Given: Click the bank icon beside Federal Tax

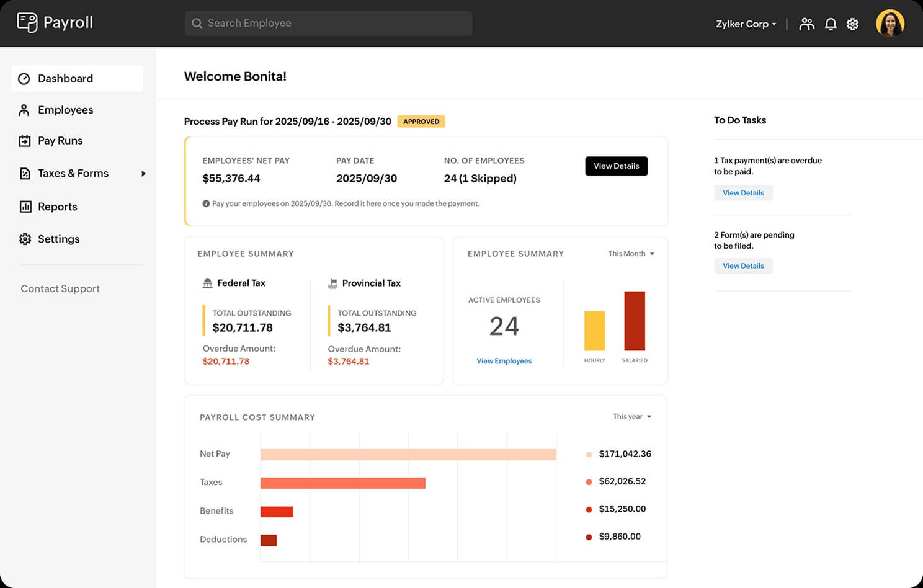Looking at the screenshot, I should (207, 282).
